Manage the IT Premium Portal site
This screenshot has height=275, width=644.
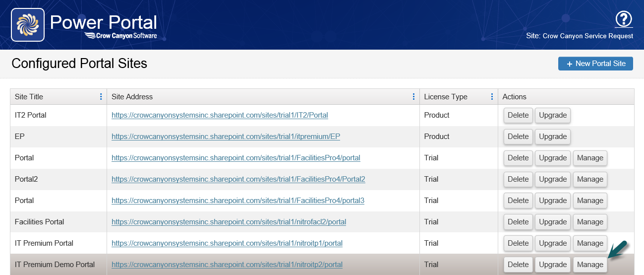[x=590, y=243]
